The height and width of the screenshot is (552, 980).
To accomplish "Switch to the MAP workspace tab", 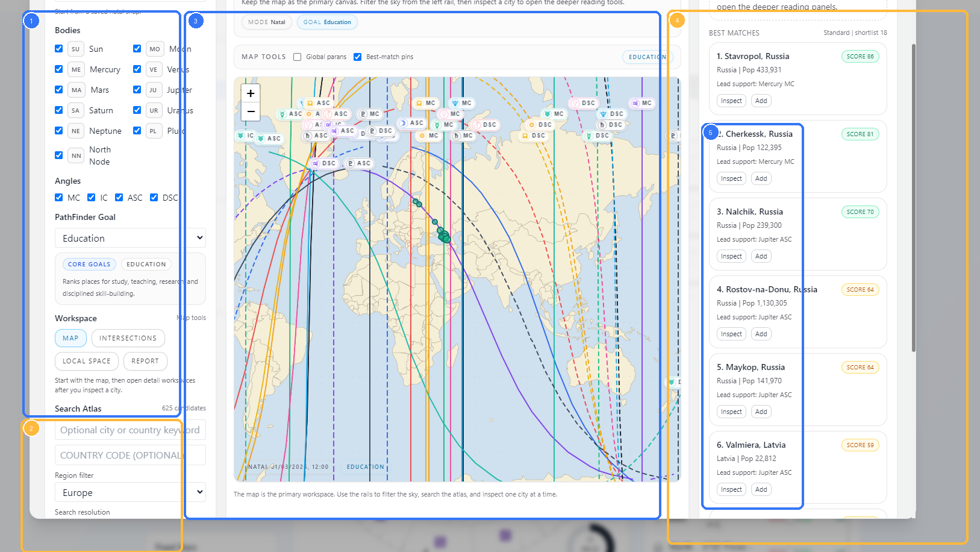I will pyautogui.click(x=70, y=338).
